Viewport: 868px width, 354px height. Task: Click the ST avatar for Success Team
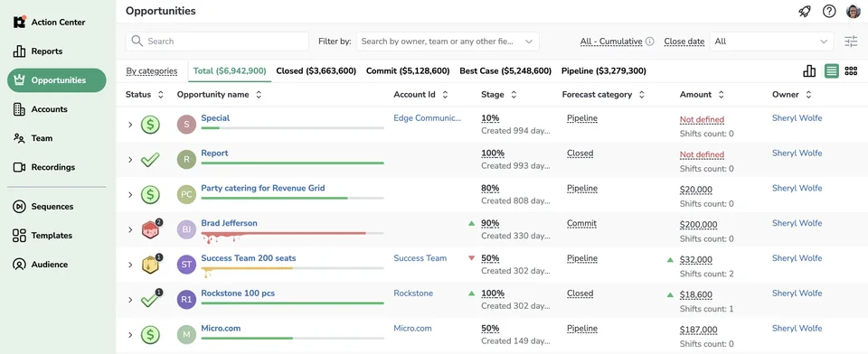click(x=186, y=265)
